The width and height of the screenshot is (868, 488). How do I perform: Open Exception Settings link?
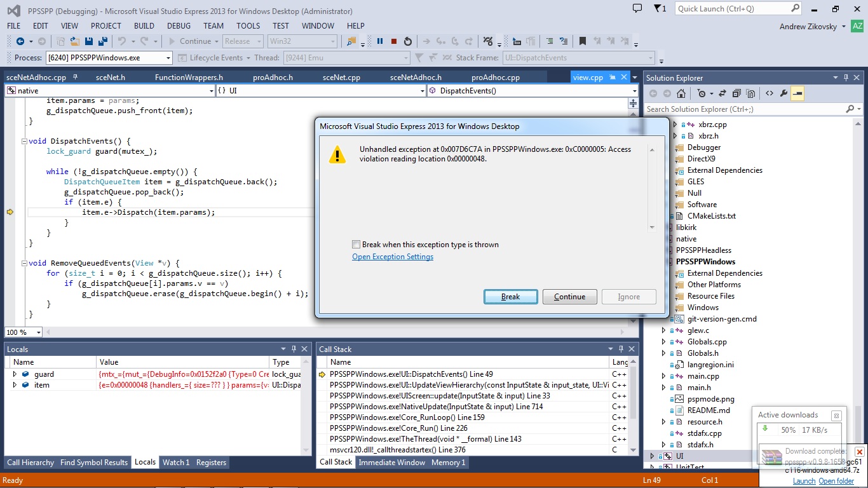click(393, 257)
